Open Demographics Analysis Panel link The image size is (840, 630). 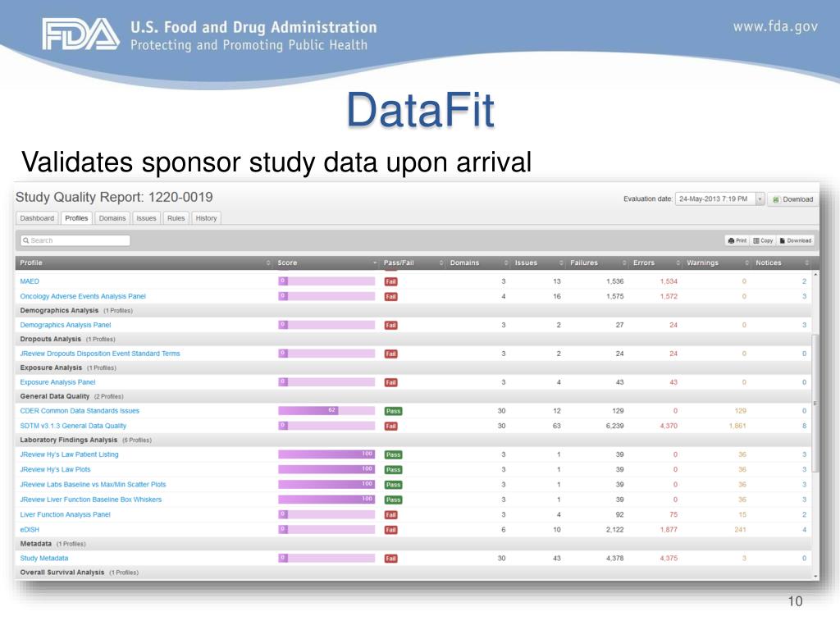point(66,325)
